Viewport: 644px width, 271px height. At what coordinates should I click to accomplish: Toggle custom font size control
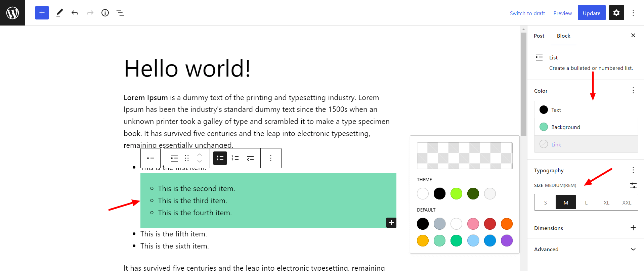(633, 185)
